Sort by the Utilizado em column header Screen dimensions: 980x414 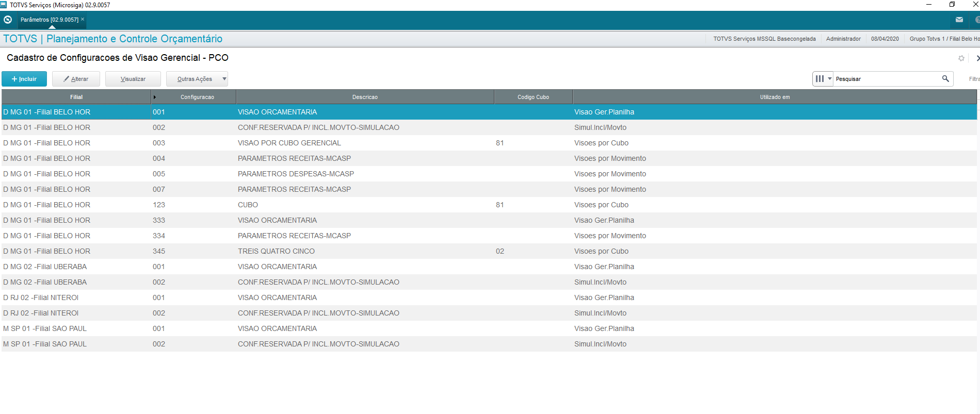[x=775, y=97]
